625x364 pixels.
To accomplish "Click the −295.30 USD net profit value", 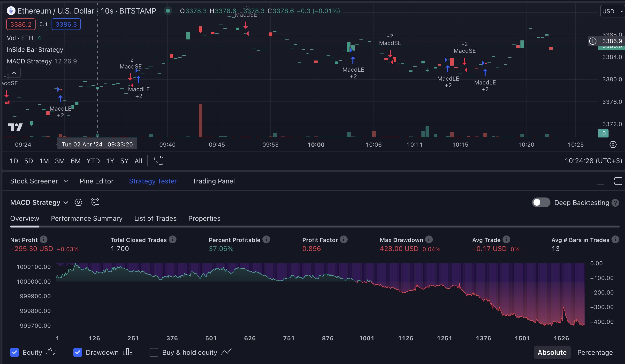I will [31, 249].
